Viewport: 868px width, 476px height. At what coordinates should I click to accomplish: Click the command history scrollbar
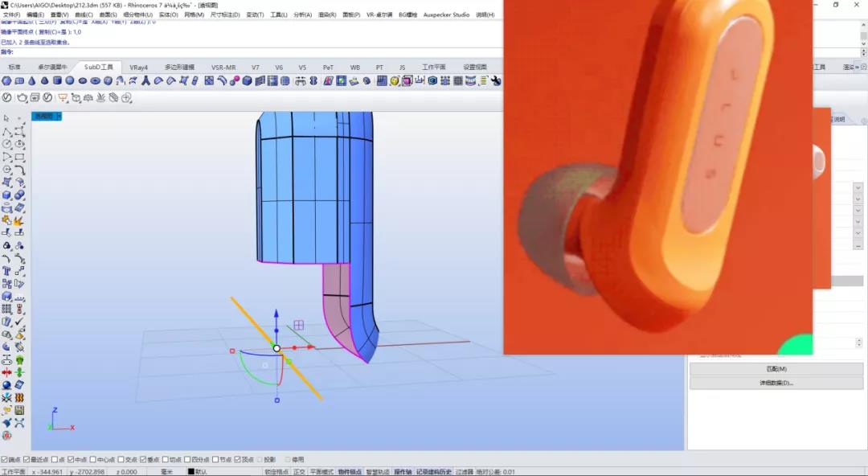[x=863, y=35]
